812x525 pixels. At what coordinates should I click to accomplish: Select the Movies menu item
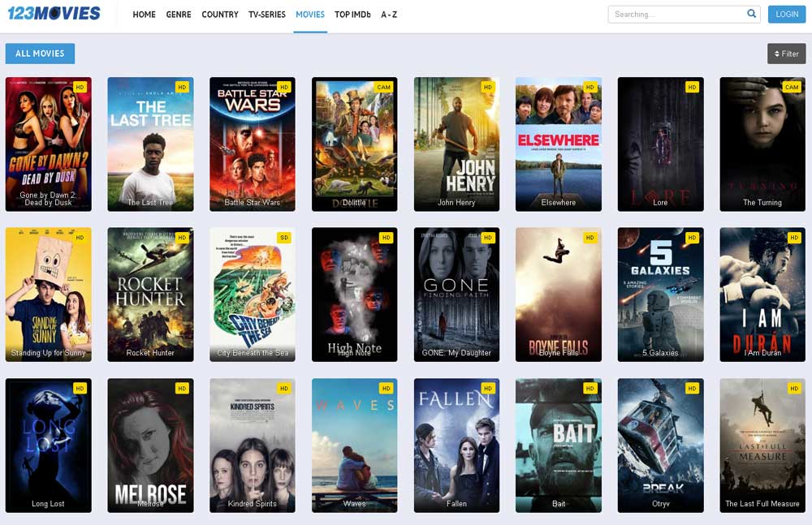click(310, 15)
